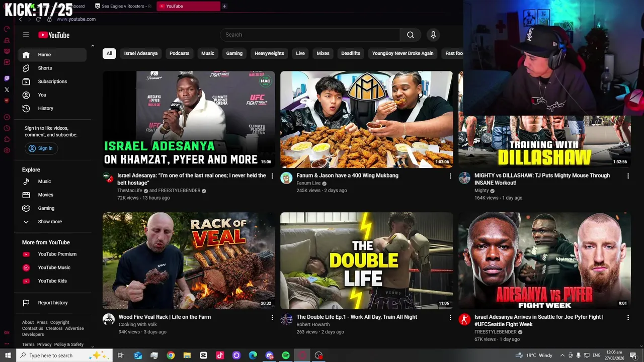Open Music under Explore
The width and height of the screenshot is (644, 362).
(x=52, y=182)
